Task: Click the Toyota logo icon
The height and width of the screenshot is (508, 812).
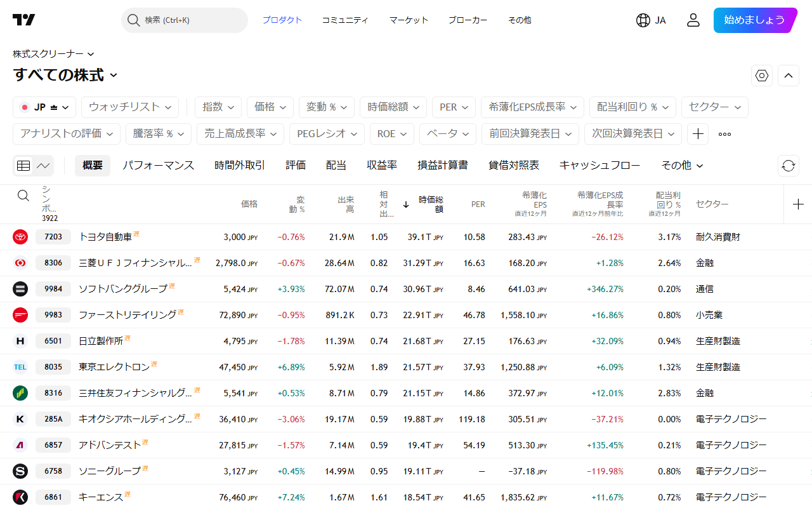Action: [x=20, y=237]
